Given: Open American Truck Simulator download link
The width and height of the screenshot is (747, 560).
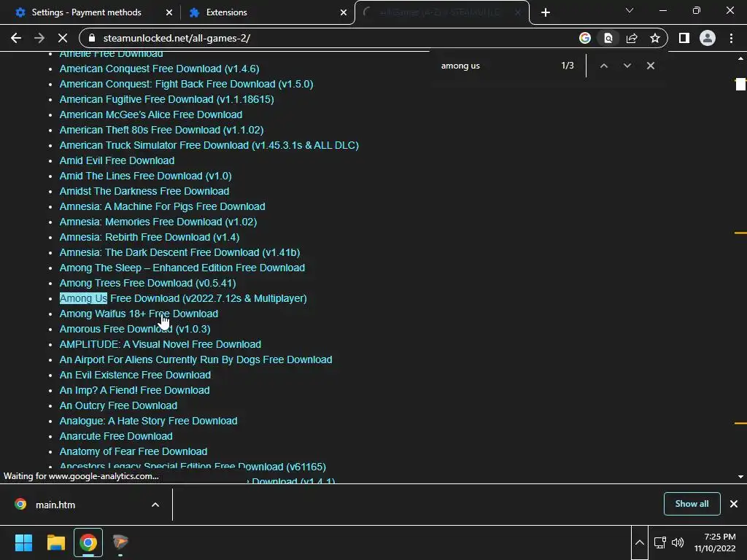Looking at the screenshot, I should pyautogui.click(x=209, y=145).
